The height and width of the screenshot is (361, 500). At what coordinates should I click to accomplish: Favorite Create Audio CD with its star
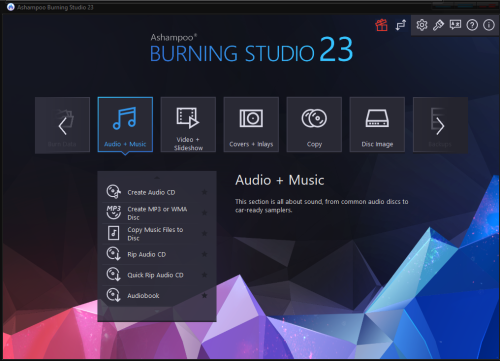click(204, 192)
